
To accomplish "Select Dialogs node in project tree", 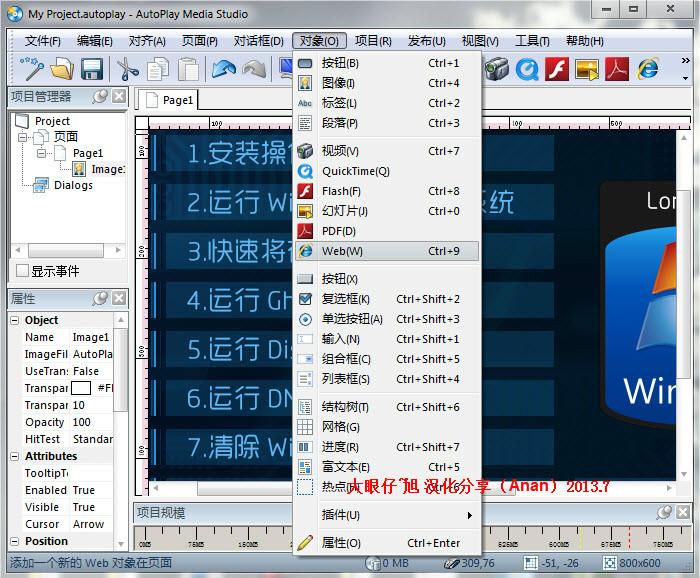I will tap(72, 185).
